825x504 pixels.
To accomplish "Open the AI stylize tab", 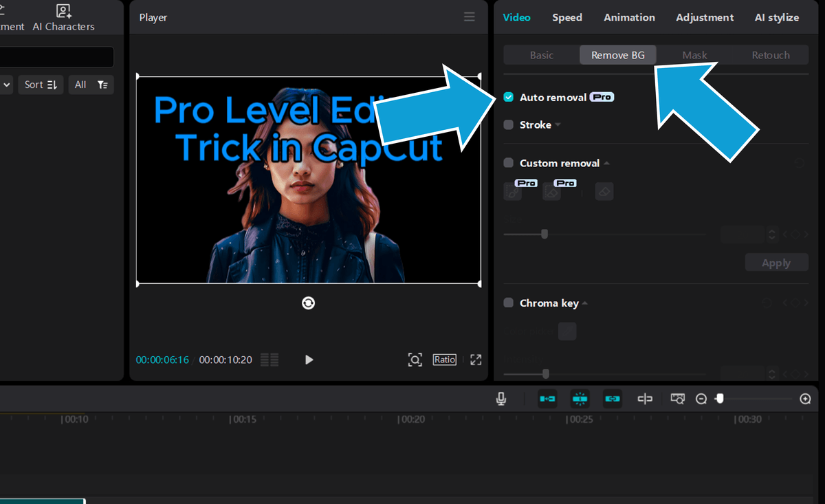I will click(777, 18).
